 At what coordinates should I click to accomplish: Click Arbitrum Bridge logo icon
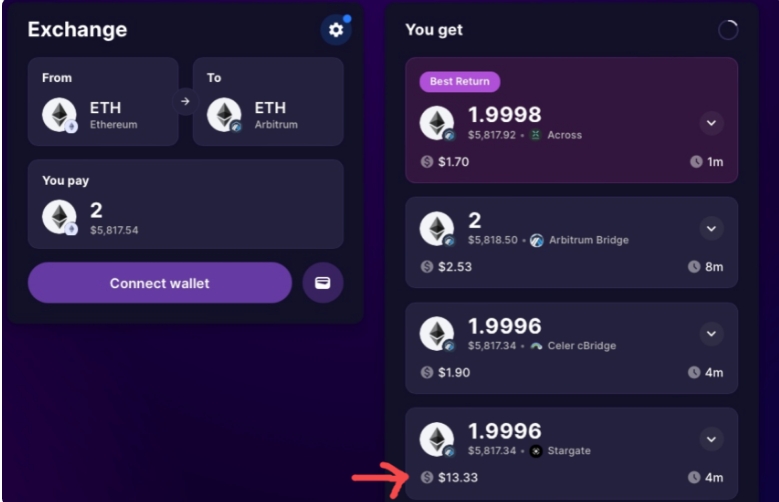point(537,241)
